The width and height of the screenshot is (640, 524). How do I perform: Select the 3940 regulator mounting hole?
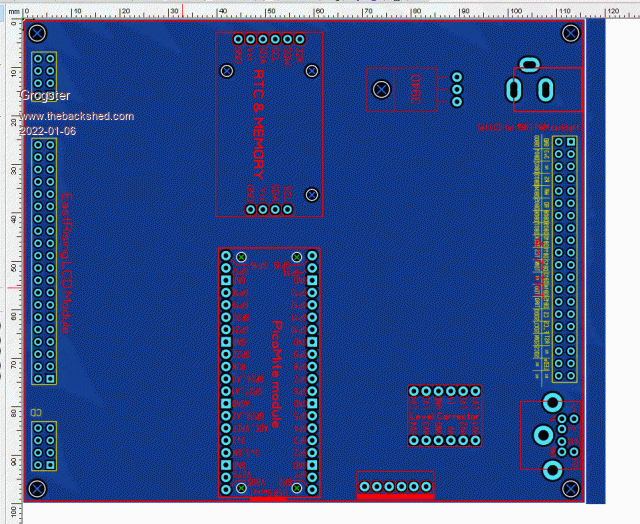click(x=381, y=90)
